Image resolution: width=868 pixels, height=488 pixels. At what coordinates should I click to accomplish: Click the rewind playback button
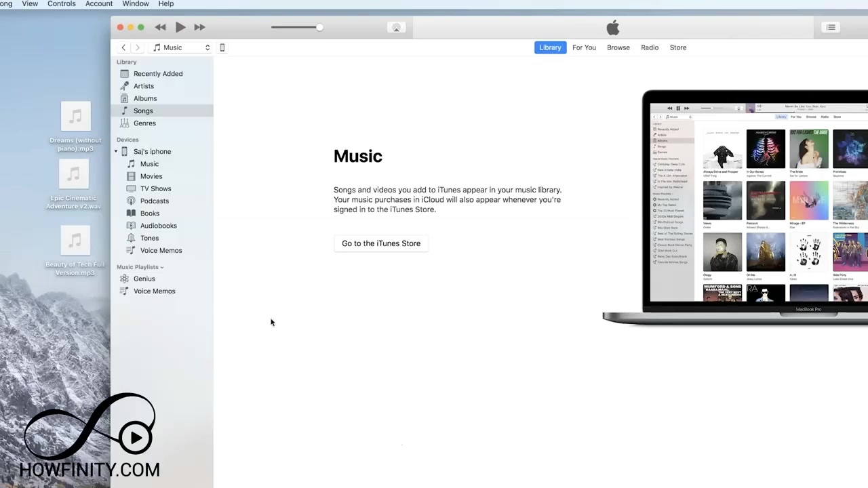coord(160,27)
